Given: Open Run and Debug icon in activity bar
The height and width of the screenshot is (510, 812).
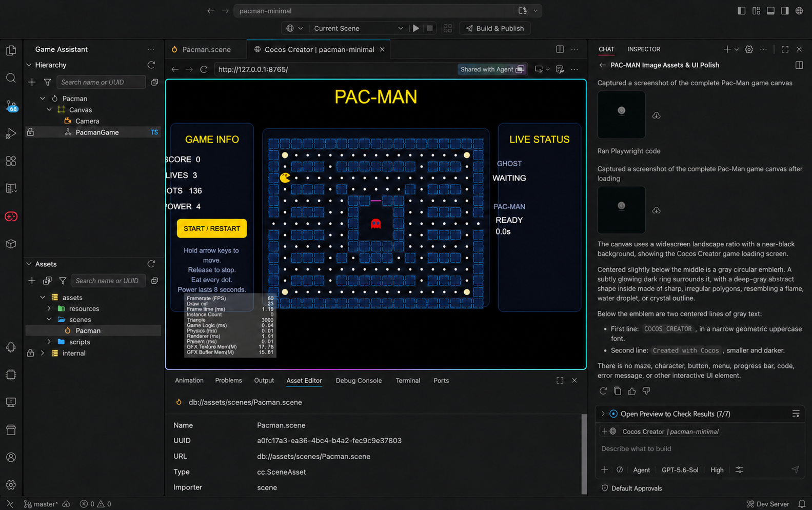Looking at the screenshot, I should pyautogui.click(x=11, y=133).
